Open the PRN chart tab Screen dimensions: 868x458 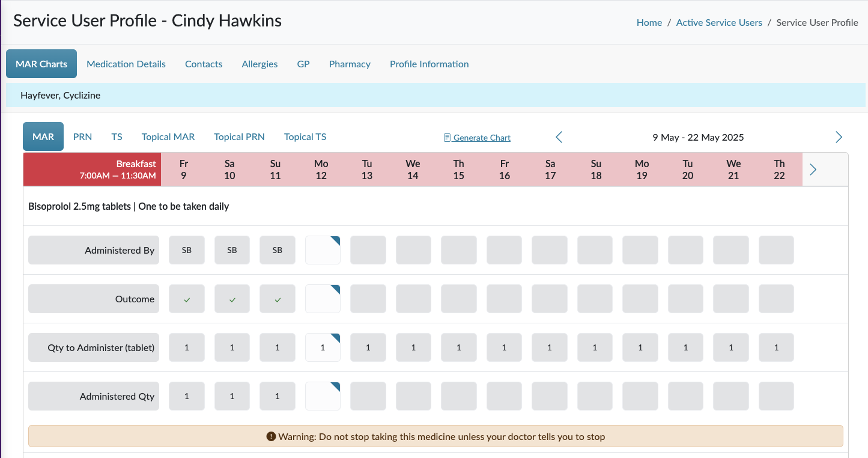[x=82, y=136]
